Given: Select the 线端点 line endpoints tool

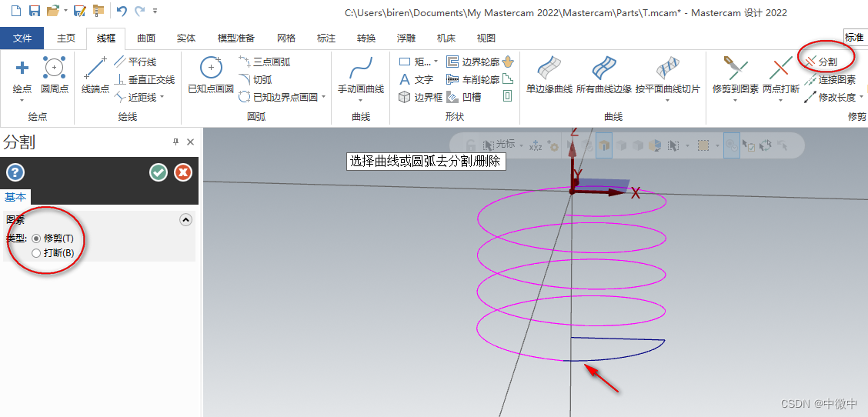Looking at the screenshot, I should coord(95,75).
